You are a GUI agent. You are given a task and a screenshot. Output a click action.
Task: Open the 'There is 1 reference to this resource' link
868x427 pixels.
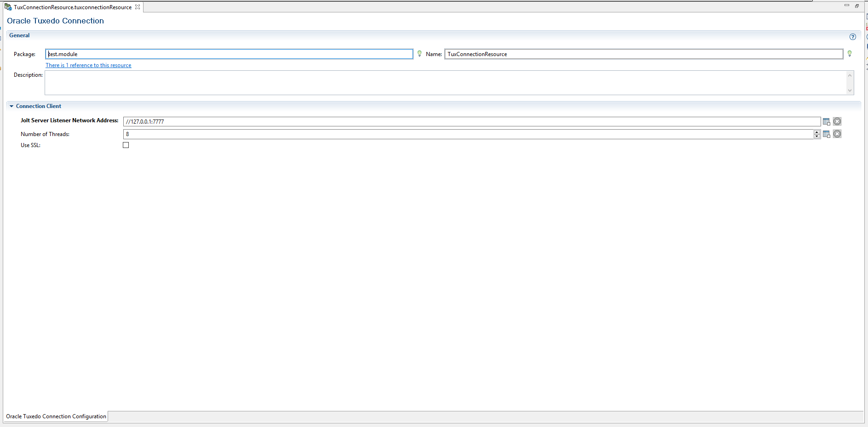click(88, 65)
